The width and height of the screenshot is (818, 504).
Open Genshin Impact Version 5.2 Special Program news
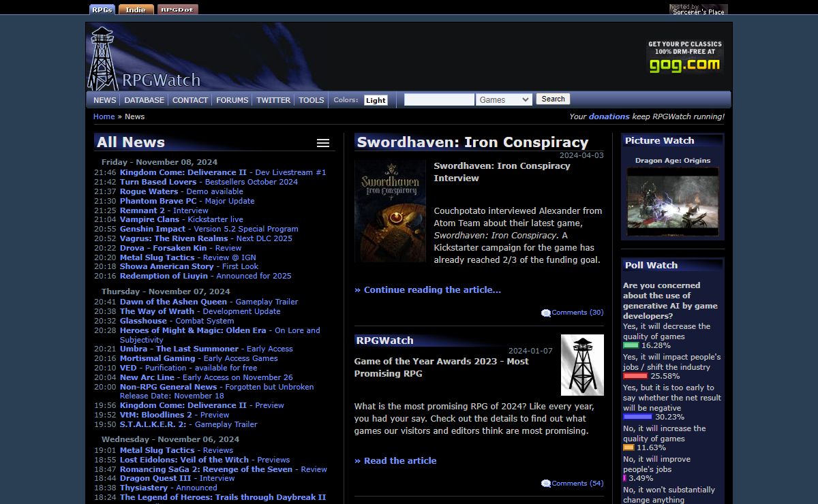point(209,229)
